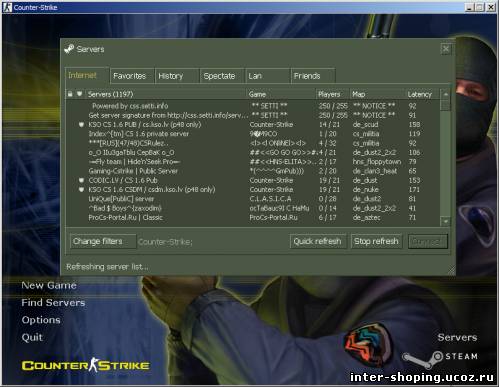Click the disabled Connect button

coord(428,241)
